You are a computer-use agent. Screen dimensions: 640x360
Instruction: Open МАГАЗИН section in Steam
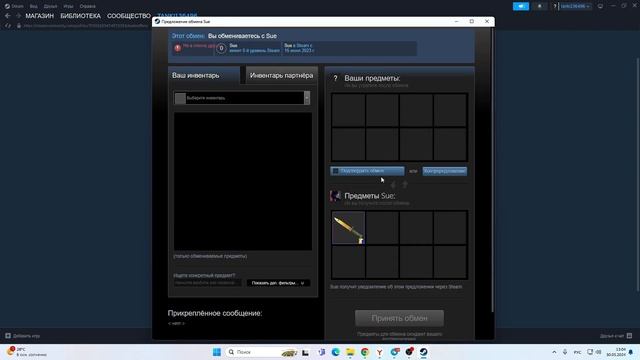(x=40, y=16)
